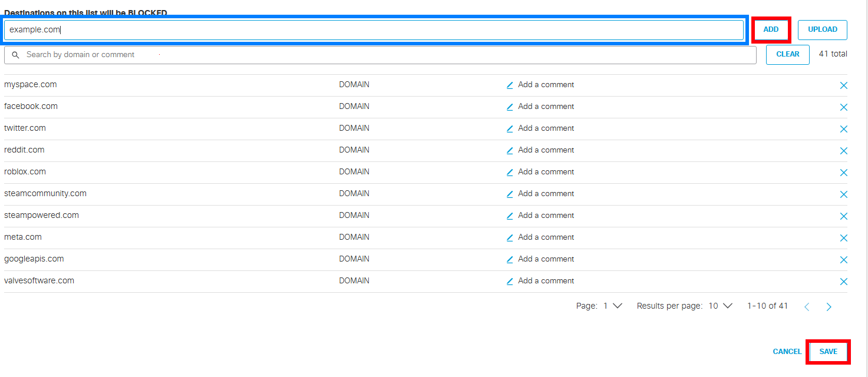Click pencil icon in myspace.com row
The image size is (868, 377).
click(510, 85)
